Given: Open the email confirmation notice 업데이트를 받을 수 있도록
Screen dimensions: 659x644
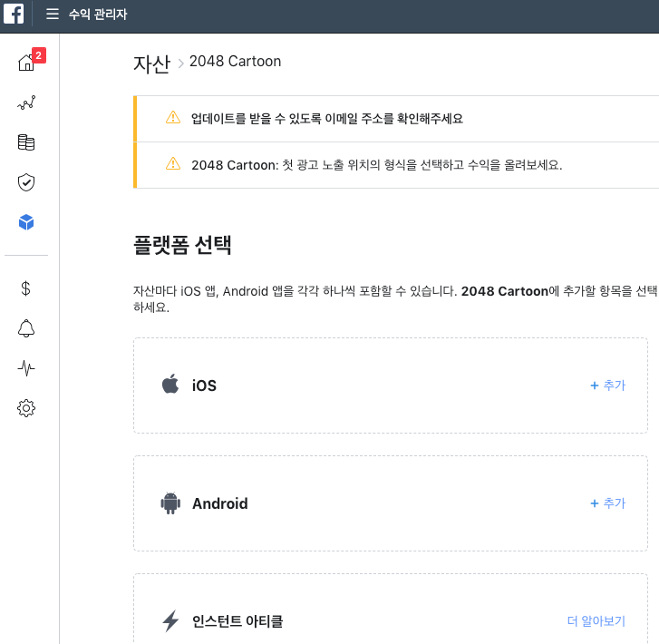Looking at the screenshot, I should [327, 119].
